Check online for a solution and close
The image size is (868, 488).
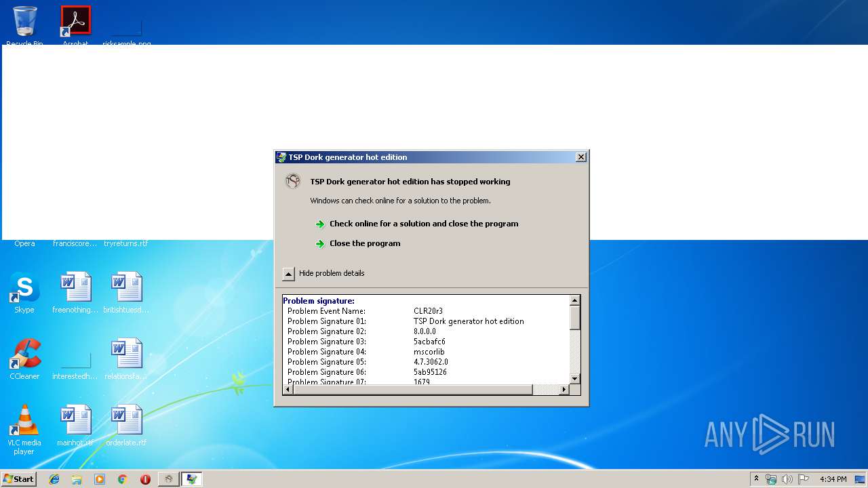point(424,224)
